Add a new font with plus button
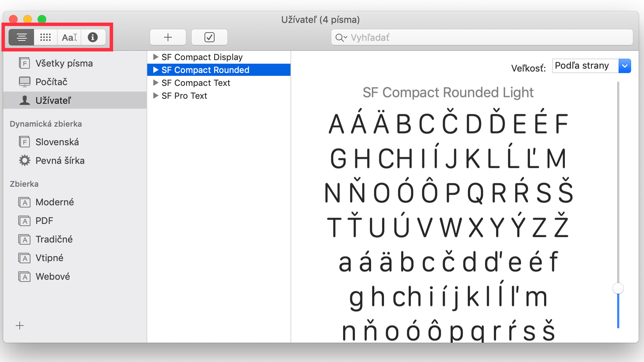This screenshot has height=362, width=644. (168, 37)
